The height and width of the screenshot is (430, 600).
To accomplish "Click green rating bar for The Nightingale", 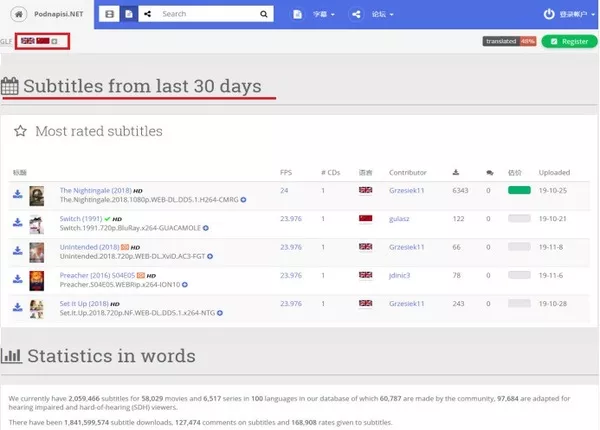I will 519,190.
